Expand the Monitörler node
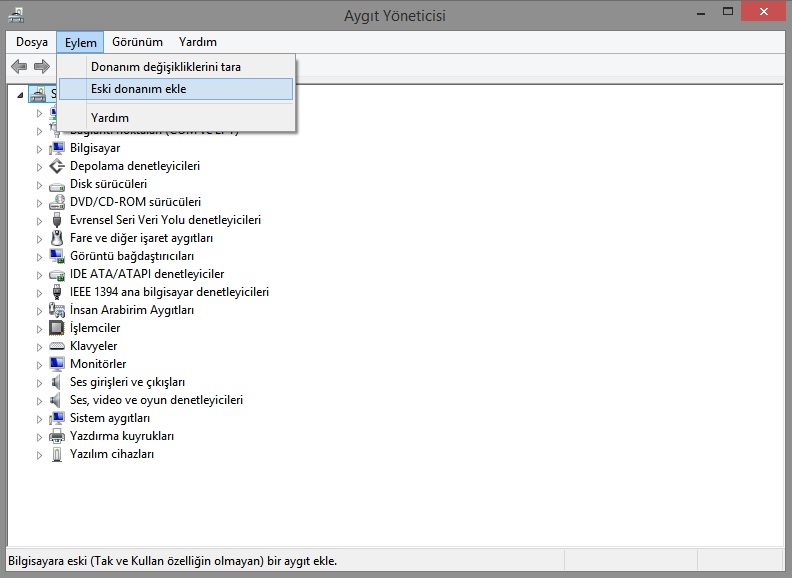This screenshot has width=792, height=578. coord(39,365)
